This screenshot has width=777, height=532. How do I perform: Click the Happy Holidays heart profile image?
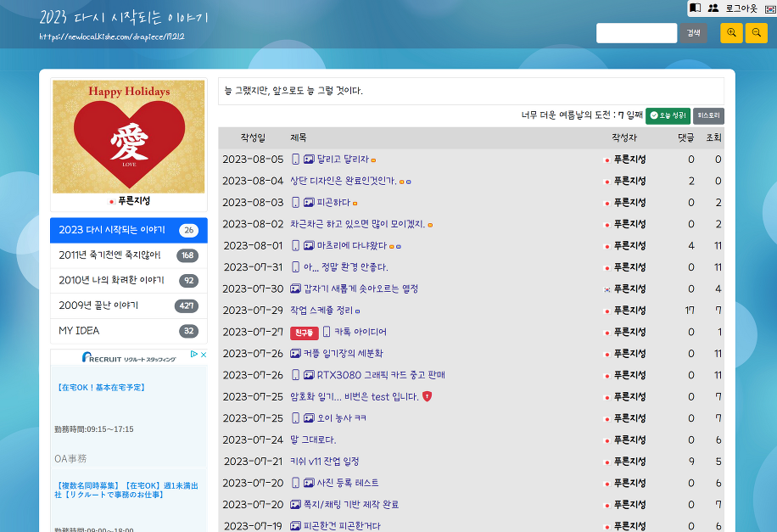(x=129, y=137)
